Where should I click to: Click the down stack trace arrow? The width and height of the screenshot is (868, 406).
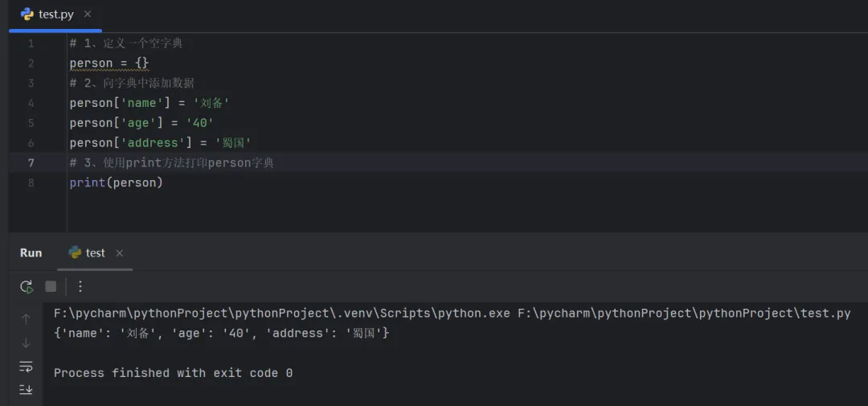[x=26, y=342]
